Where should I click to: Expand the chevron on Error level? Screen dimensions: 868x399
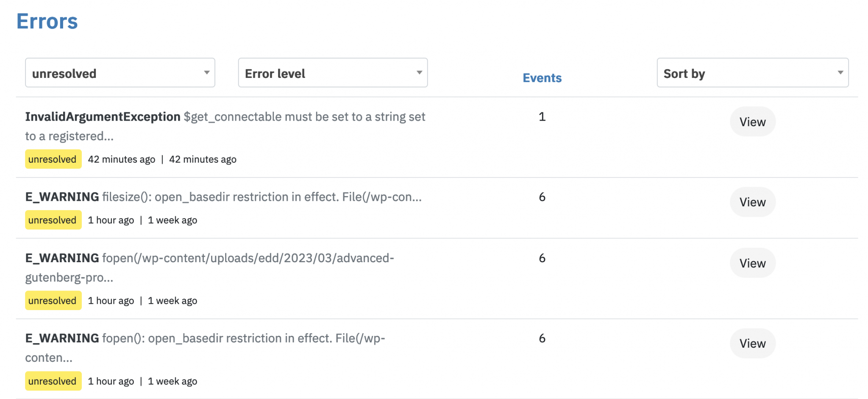[x=419, y=72]
